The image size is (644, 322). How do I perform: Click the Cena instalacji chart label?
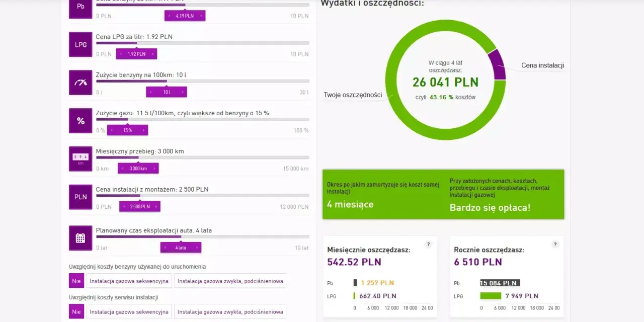point(542,65)
